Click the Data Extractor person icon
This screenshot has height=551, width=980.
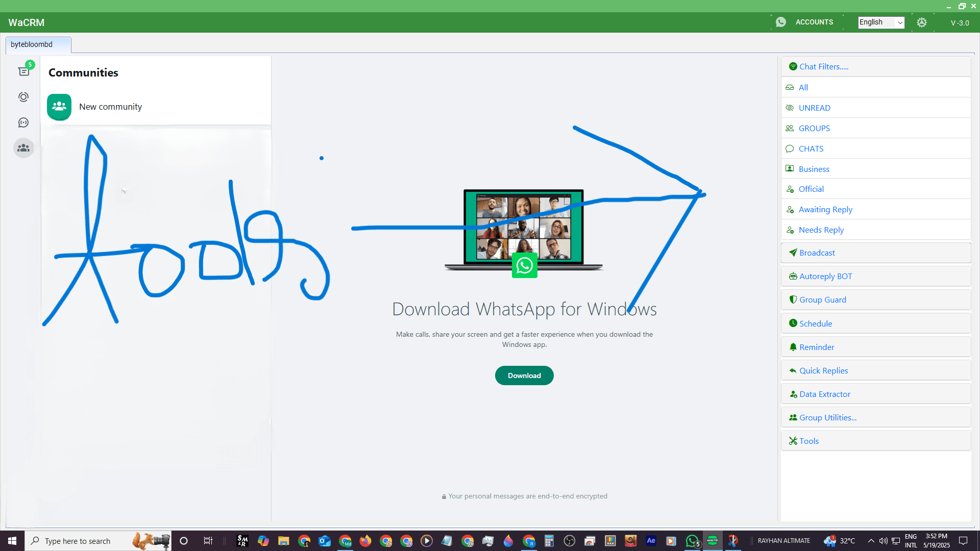pos(793,394)
